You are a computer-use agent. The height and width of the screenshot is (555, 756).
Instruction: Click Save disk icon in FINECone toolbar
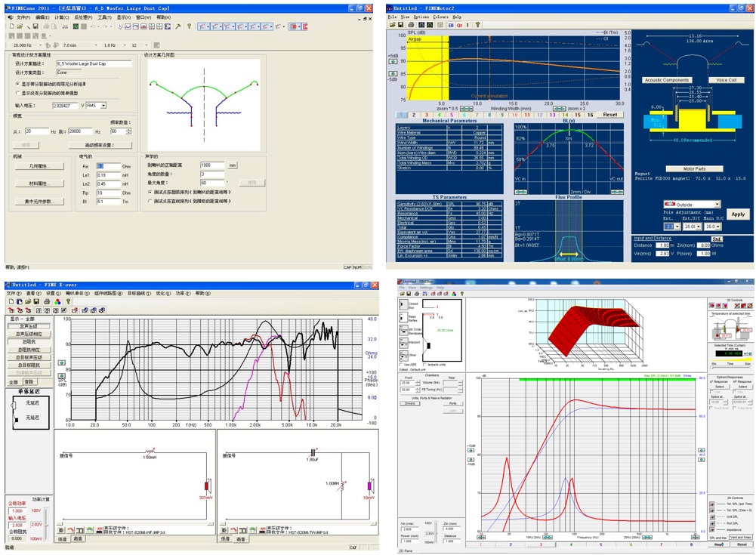click(x=35, y=26)
